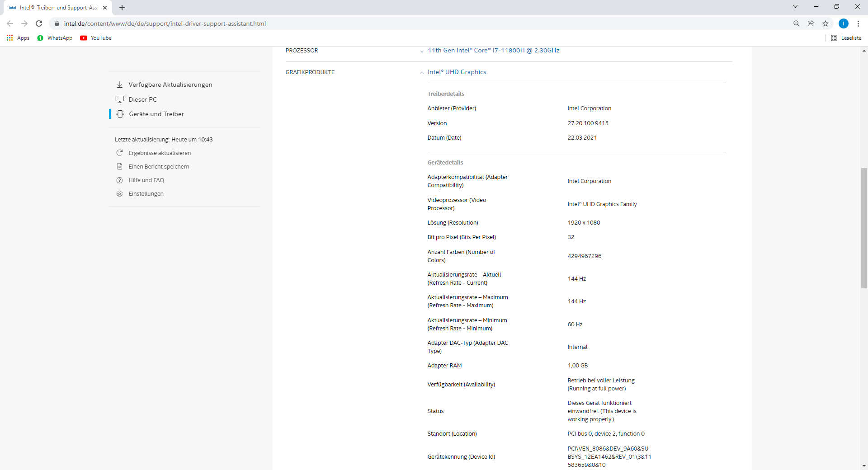
Task: Click Ergebnisse aktualisieren link
Action: [x=160, y=153]
